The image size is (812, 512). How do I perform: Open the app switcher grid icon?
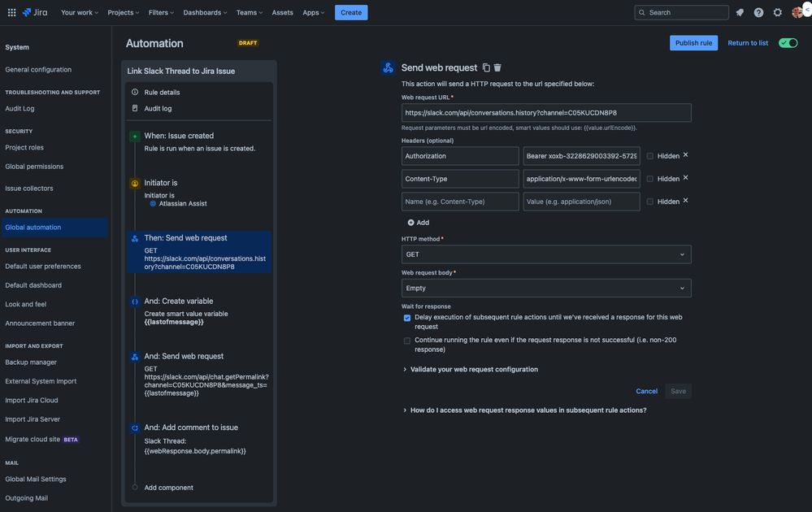[11, 12]
